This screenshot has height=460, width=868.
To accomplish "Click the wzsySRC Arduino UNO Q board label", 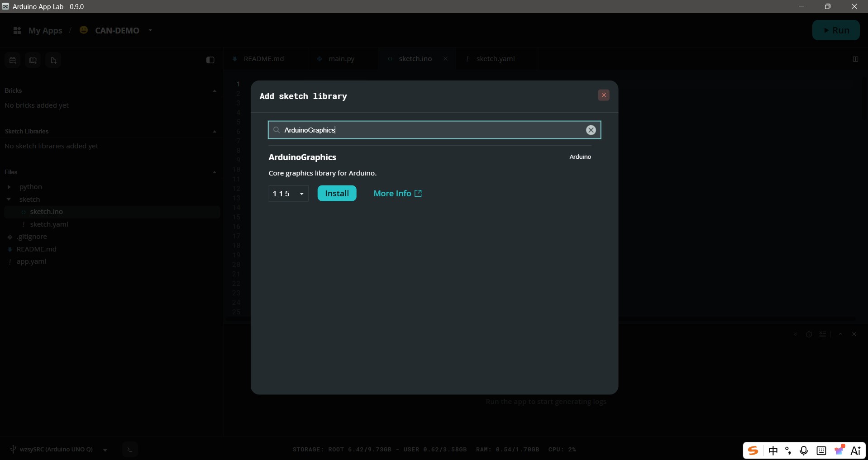I will [56, 450].
